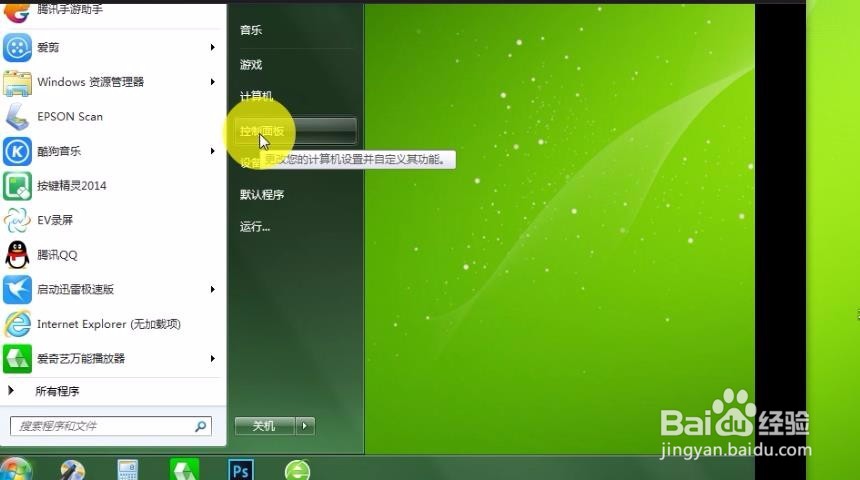The image size is (860, 480).
Task: Open the 酷狗音乐 icon
Action: tap(17, 151)
